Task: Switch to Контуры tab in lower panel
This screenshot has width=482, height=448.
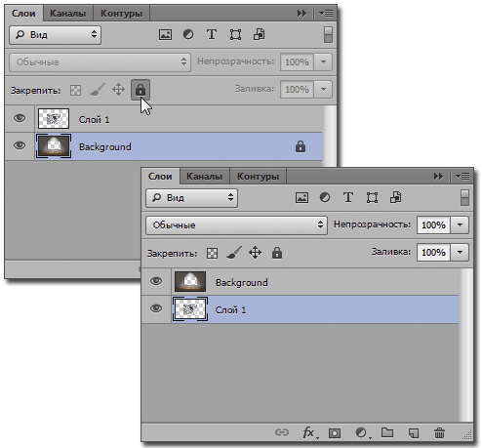Action: tap(259, 177)
